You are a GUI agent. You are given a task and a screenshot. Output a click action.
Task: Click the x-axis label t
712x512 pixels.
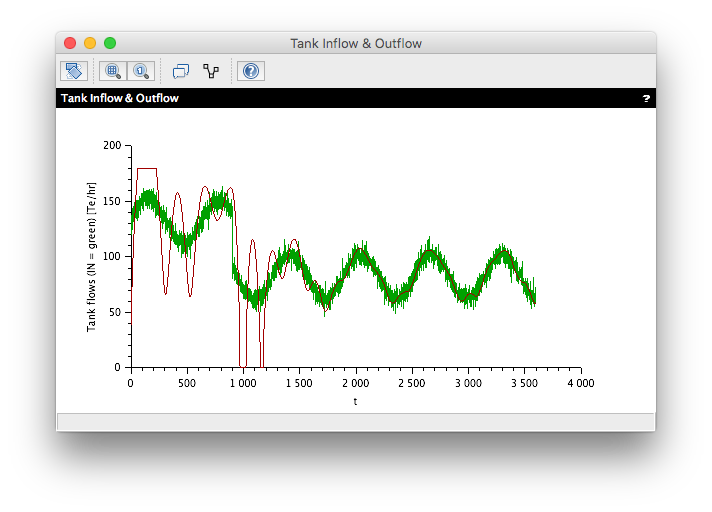pos(356,401)
